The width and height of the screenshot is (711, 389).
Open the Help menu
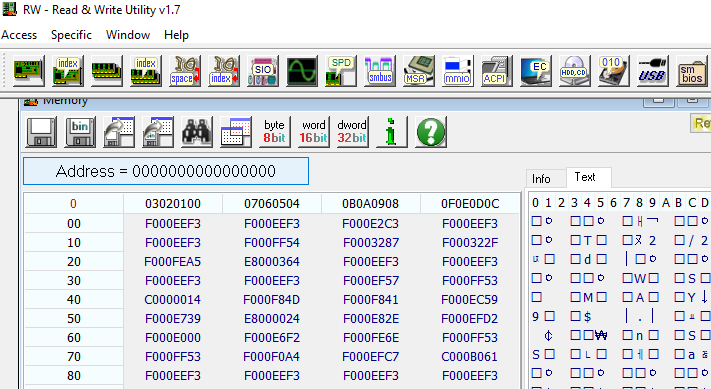pos(176,35)
